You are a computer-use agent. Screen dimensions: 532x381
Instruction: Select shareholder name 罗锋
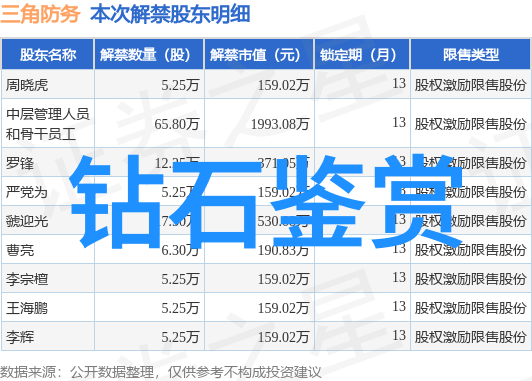coord(20,164)
